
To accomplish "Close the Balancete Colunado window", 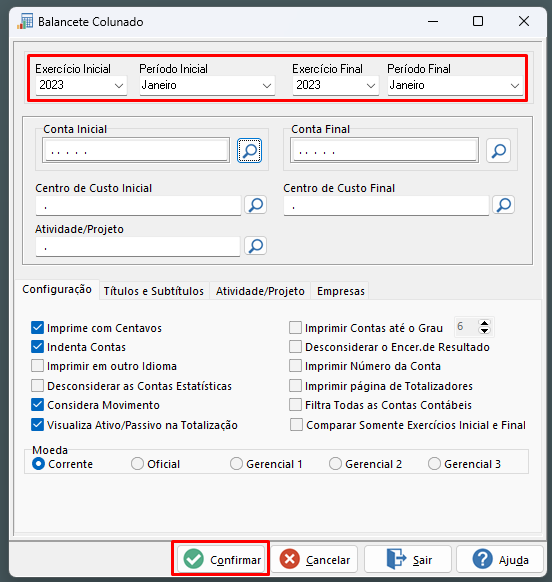I will tap(524, 21).
